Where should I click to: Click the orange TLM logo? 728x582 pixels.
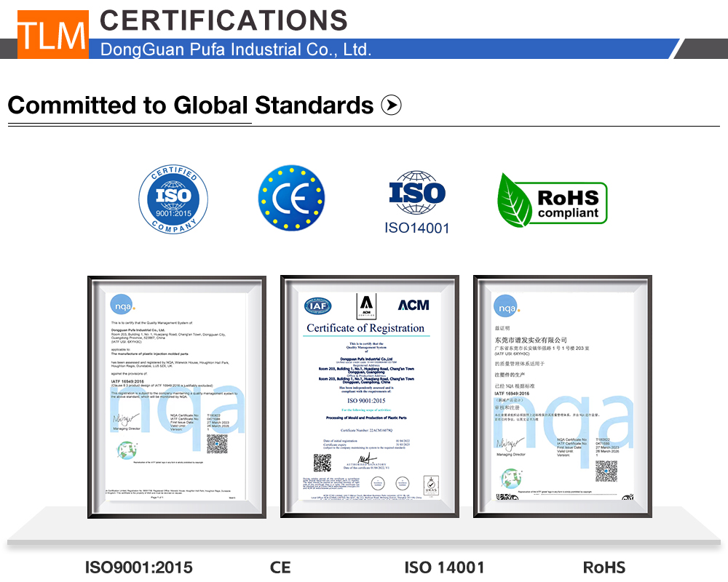[53, 34]
